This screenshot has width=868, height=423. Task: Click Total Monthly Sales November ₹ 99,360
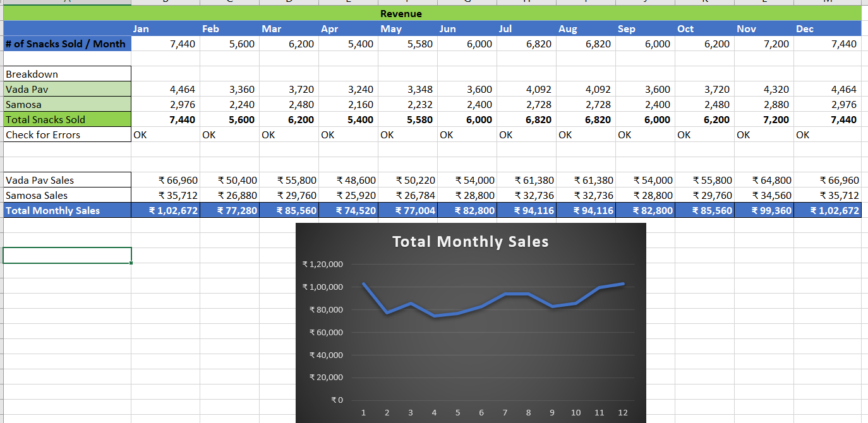pos(764,210)
